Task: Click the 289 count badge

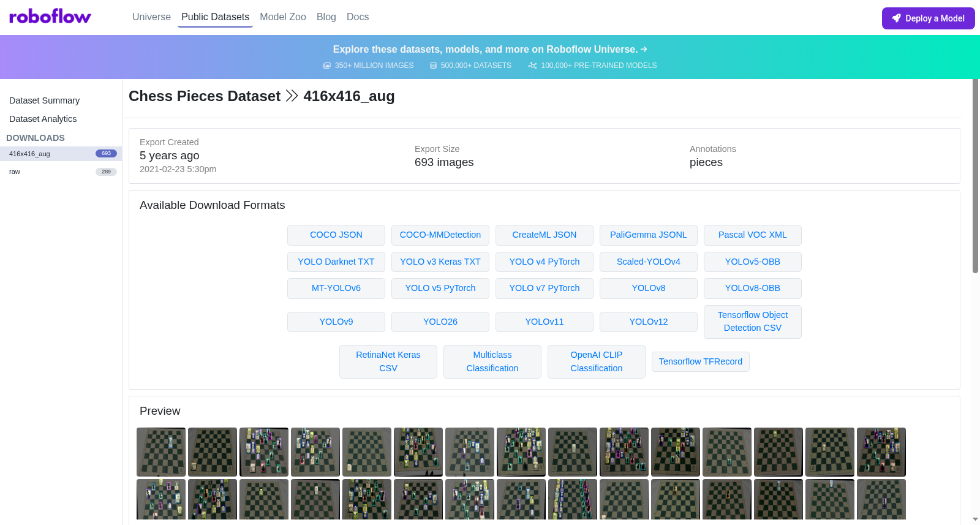Action: click(106, 172)
